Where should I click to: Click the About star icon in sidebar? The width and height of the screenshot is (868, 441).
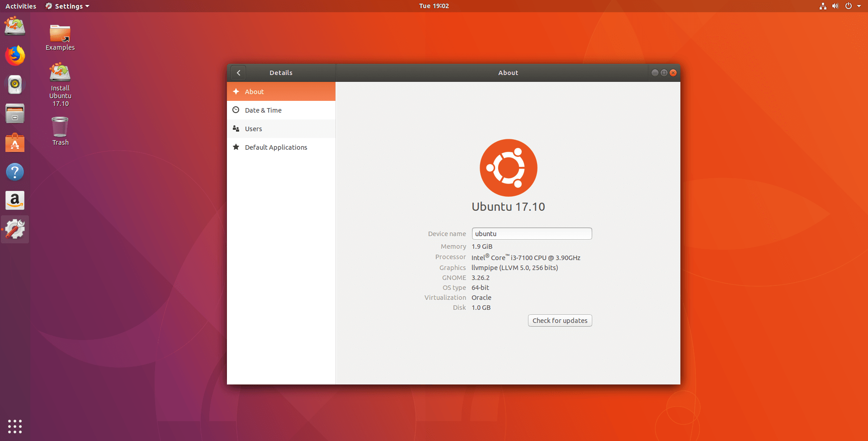pyautogui.click(x=236, y=91)
